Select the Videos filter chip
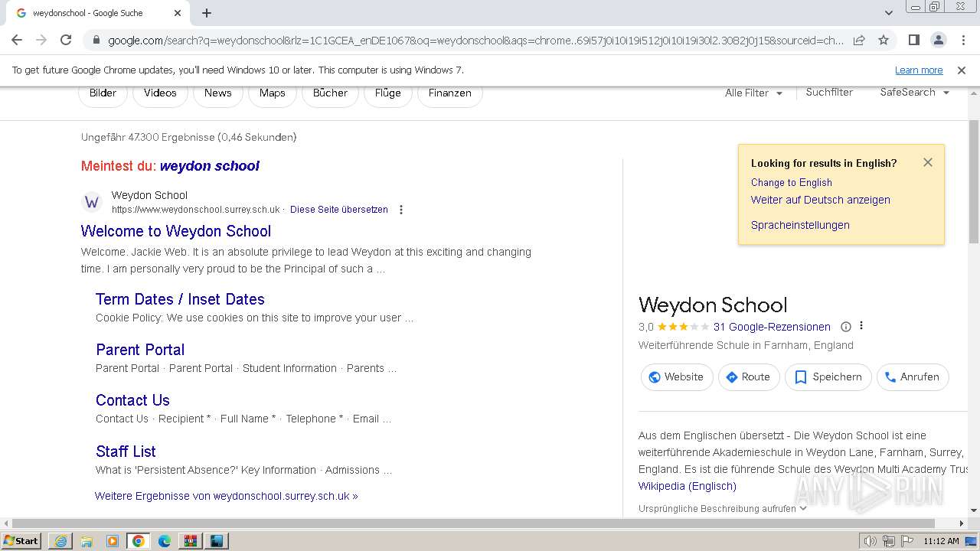Screen dimensions: 980x551 click(x=160, y=93)
